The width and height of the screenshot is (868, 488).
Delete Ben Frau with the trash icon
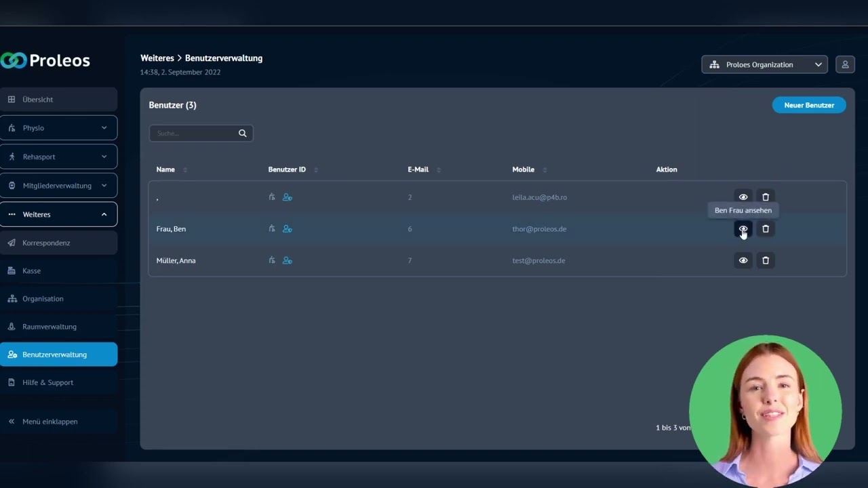point(766,229)
